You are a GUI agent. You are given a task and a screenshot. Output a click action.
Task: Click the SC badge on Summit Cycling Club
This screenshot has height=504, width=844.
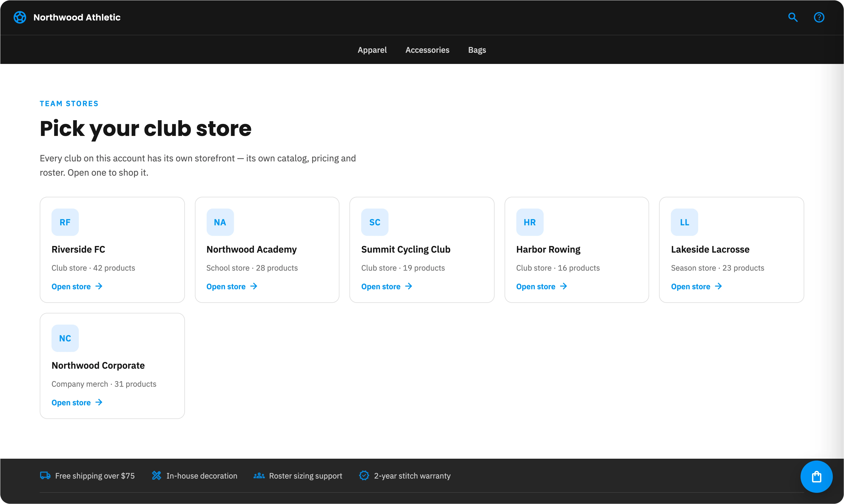375,222
